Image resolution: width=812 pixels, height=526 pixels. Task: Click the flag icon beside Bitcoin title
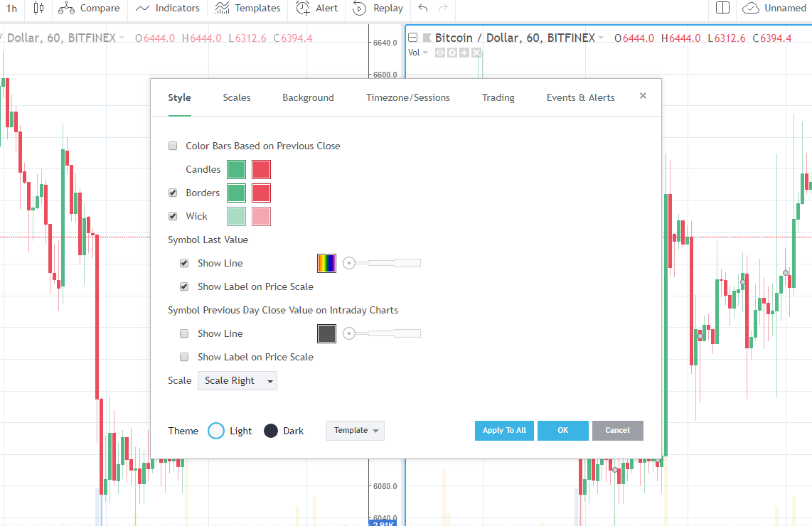tap(427, 38)
